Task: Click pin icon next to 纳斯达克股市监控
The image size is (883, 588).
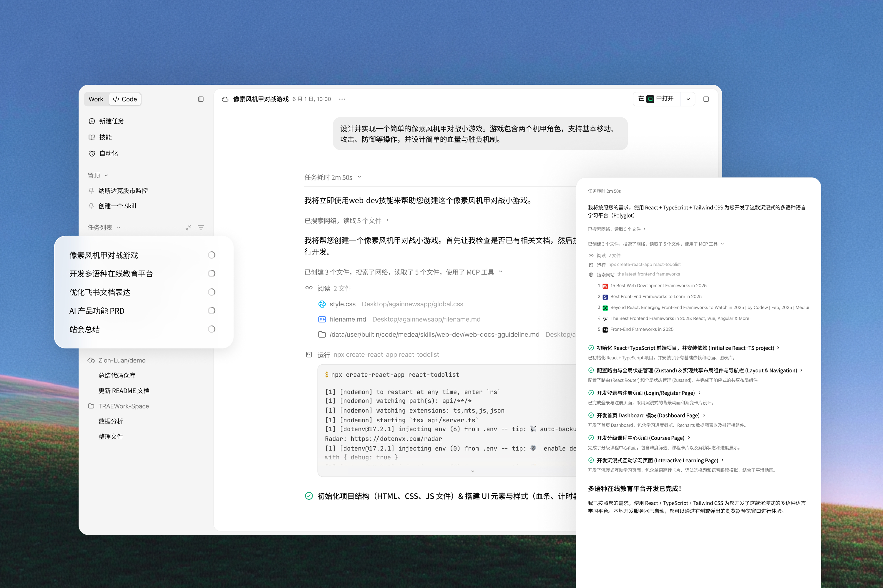Action: tap(91, 190)
